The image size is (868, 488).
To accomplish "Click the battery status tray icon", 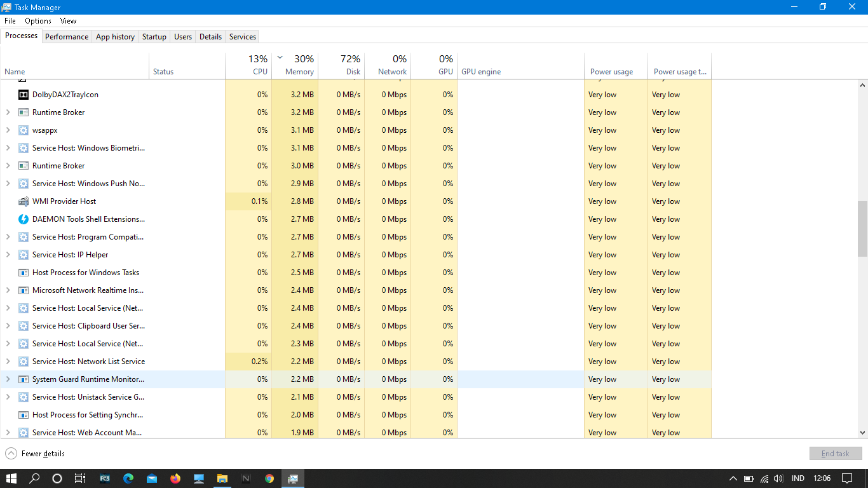I will pos(749,478).
